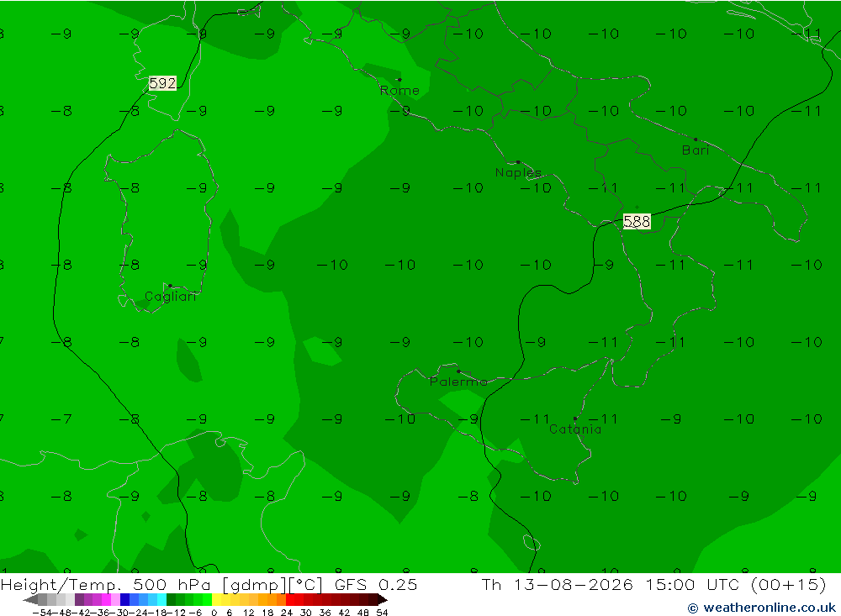Click the Palermo city label
Viewport: 841px width, 616px height.
click(458, 382)
